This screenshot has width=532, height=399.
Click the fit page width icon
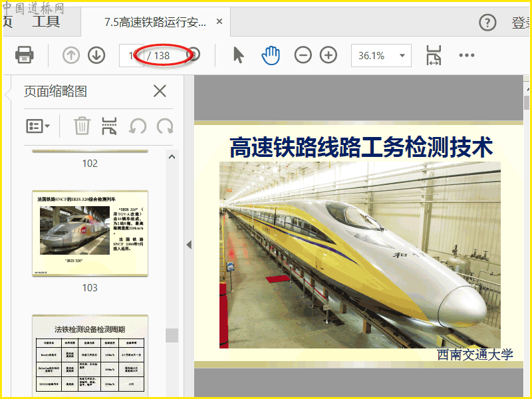pyautogui.click(x=434, y=55)
